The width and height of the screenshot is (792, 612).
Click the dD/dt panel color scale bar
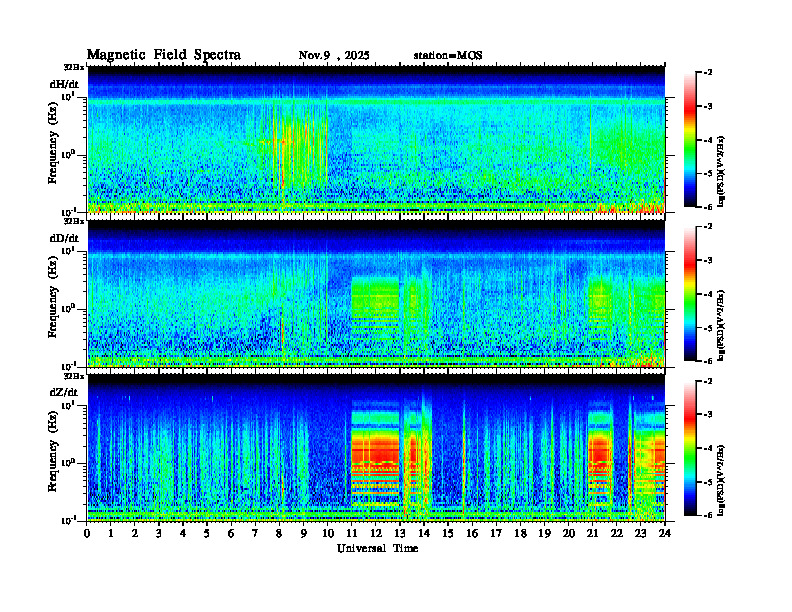(x=690, y=294)
